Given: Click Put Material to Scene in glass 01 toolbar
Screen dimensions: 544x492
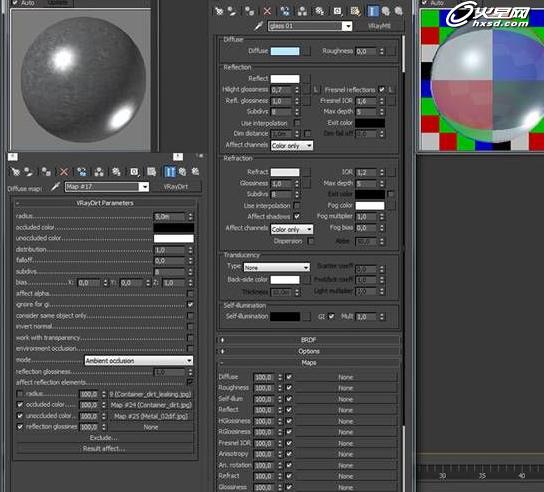Looking at the screenshot, I should coord(232,11).
